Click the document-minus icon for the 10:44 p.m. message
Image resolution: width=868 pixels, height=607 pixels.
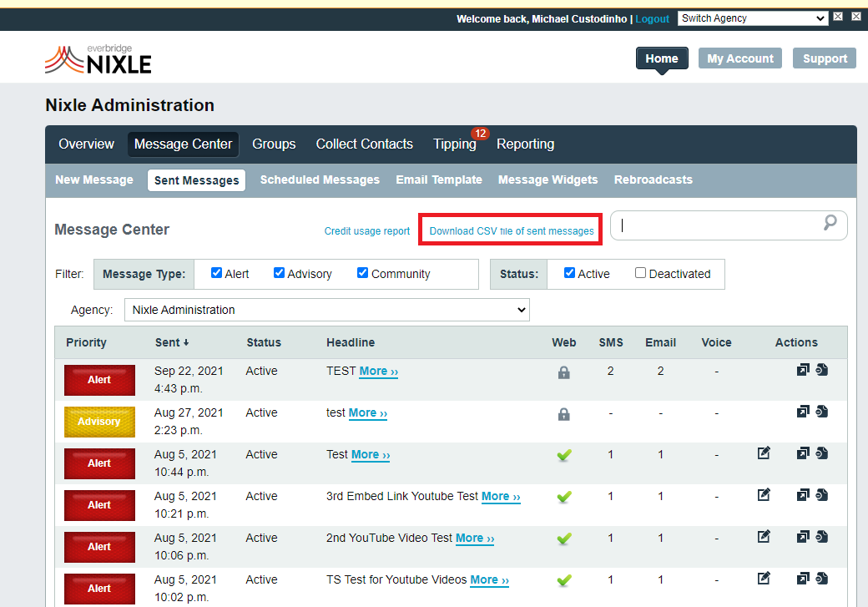(822, 453)
